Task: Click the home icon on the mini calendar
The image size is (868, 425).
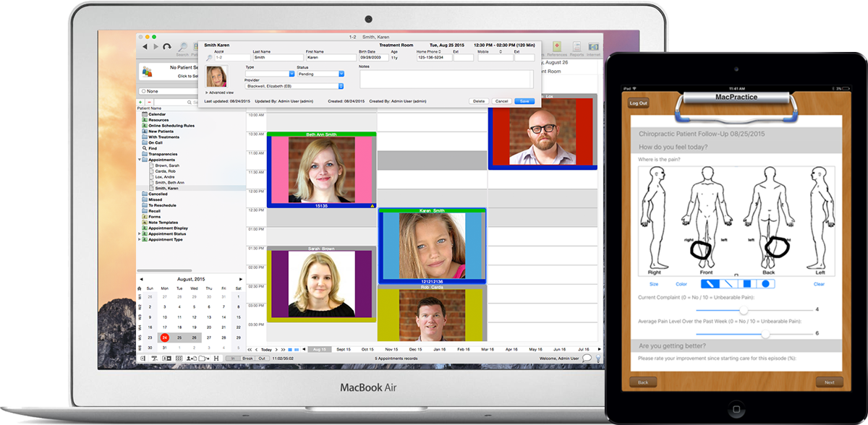Action: click(x=141, y=288)
